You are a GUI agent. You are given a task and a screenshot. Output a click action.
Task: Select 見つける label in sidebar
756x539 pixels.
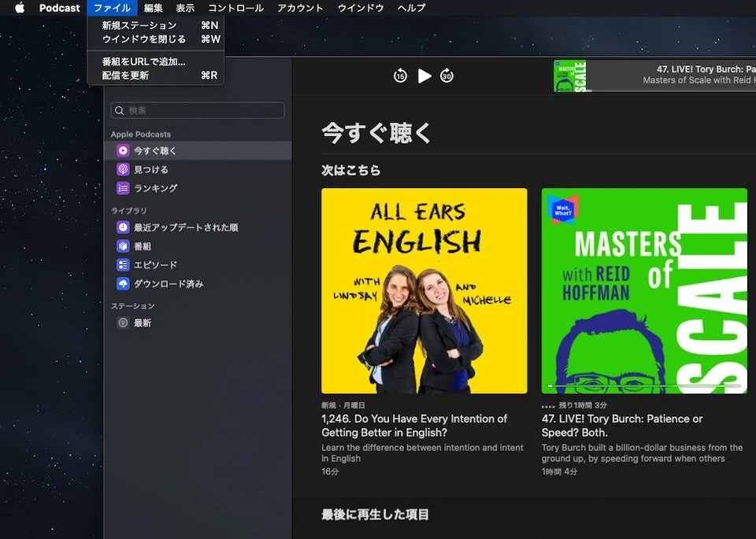(x=151, y=169)
